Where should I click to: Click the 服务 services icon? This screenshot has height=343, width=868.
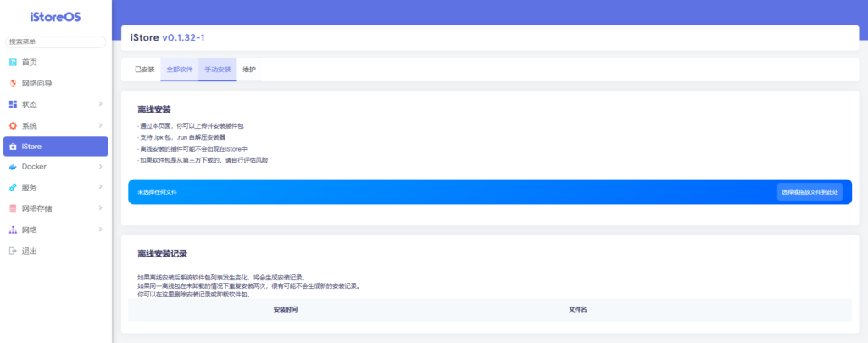[14, 187]
